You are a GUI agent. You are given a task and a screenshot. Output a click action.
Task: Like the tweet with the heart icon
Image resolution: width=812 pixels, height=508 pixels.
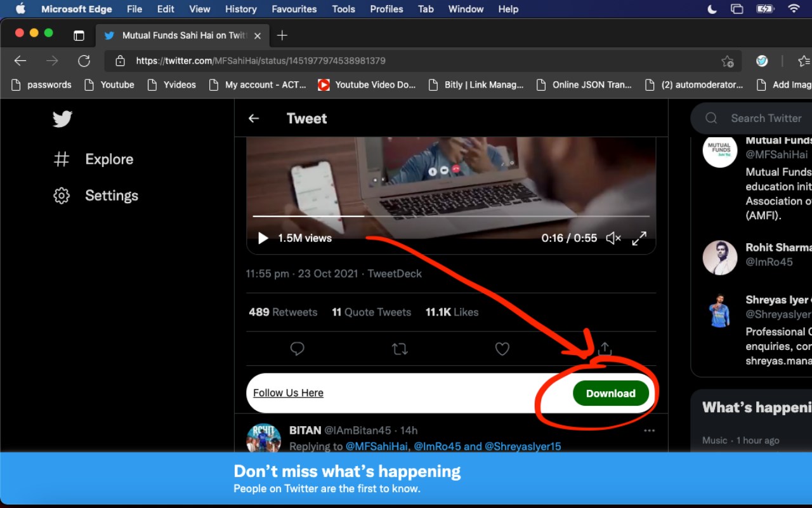[x=502, y=349]
